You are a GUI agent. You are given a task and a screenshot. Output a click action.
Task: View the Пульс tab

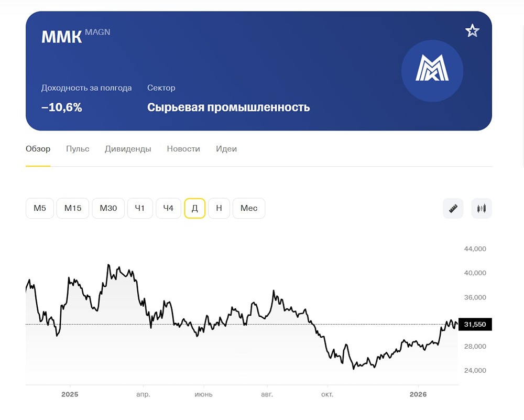tap(78, 149)
